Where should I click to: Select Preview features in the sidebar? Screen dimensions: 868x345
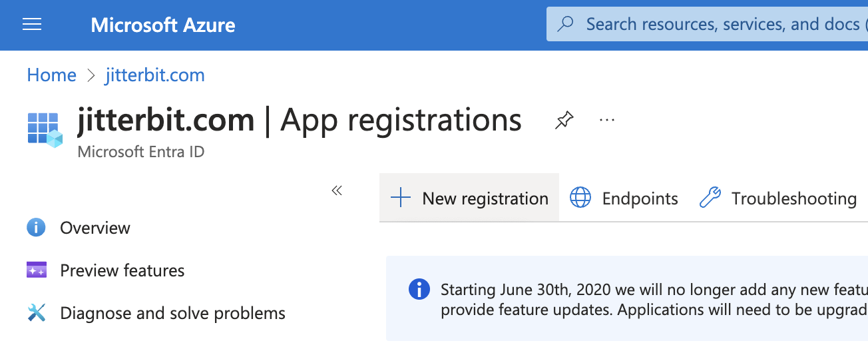click(x=122, y=270)
